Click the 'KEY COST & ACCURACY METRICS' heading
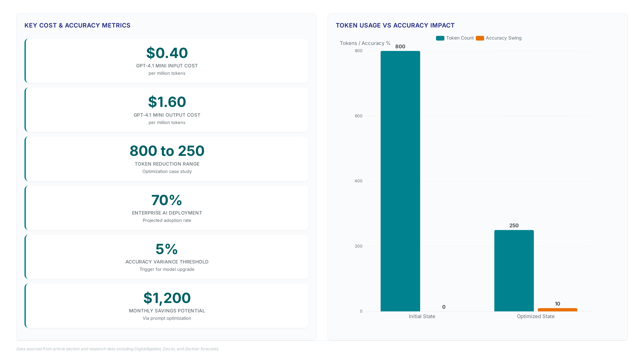Image resolution: width=644 pixels, height=362 pixels. click(77, 25)
